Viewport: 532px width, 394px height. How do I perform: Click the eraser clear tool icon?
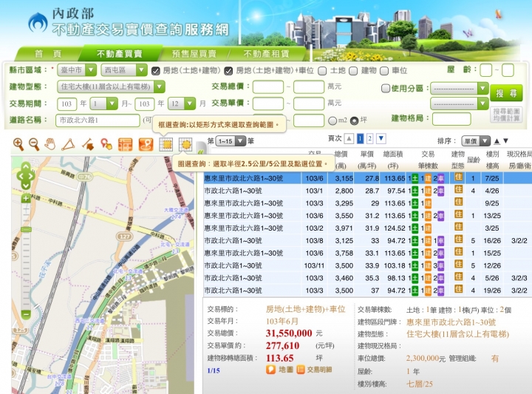click(x=88, y=145)
